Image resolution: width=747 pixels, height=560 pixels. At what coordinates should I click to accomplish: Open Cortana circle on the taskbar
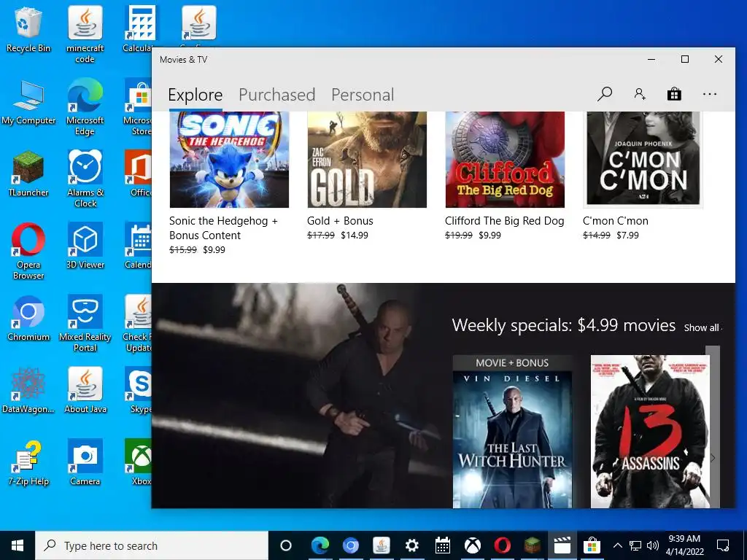point(286,545)
